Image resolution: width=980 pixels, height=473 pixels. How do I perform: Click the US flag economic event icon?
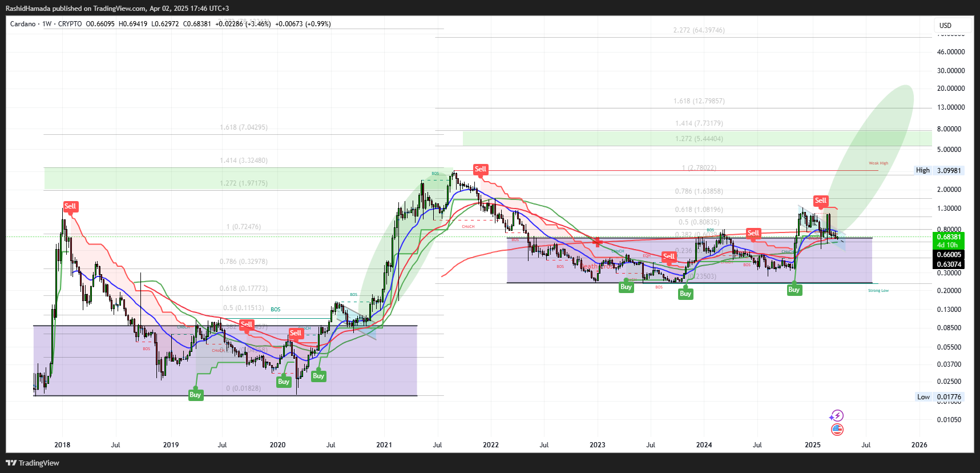[837, 430]
